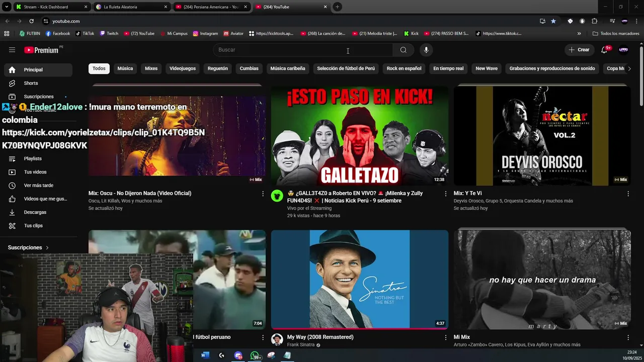Open options for Mi Mix
This screenshot has width=644, height=362.
(628, 337)
